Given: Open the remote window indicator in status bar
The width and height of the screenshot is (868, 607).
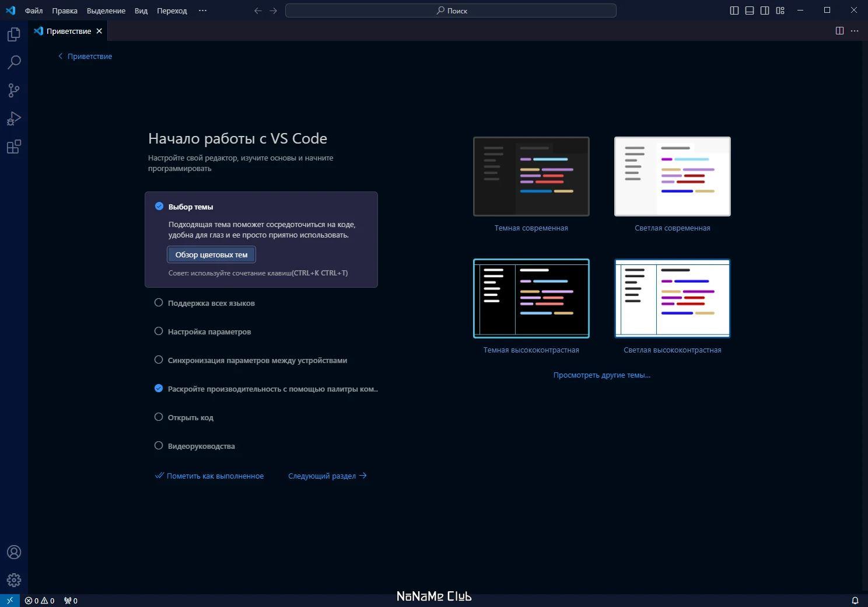Looking at the screenshot, I should click(x=10, y=601).
